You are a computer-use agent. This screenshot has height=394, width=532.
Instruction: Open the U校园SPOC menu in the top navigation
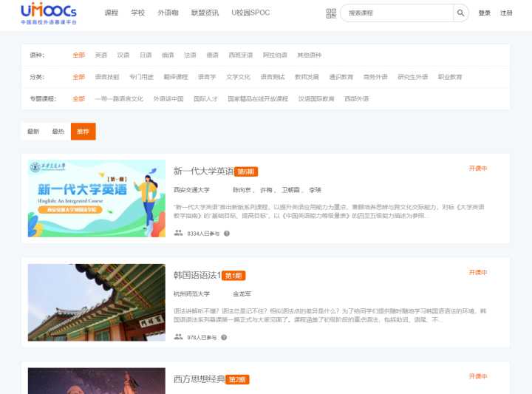point(250,13)
